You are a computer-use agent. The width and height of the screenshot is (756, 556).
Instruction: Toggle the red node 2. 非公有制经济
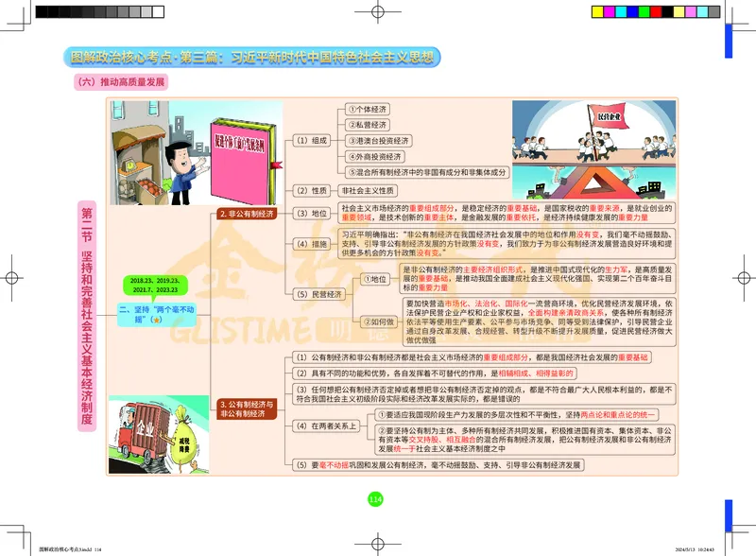click(247, 215)
